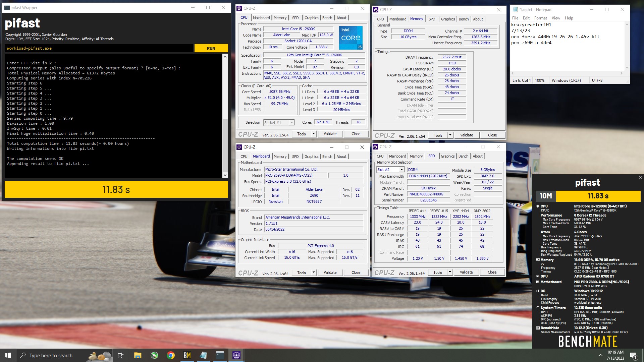Switch to Bench tab in top-left CPU-Z

tap(327, 18)
